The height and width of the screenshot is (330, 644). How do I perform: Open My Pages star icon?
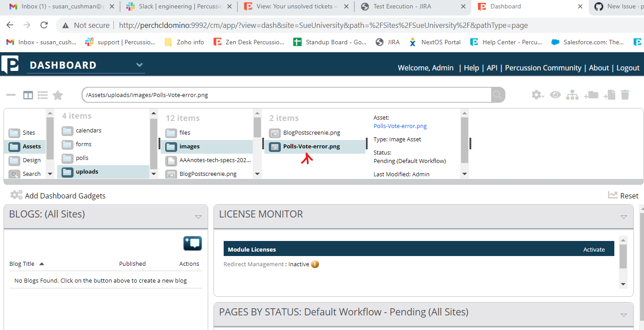point(58,95)
